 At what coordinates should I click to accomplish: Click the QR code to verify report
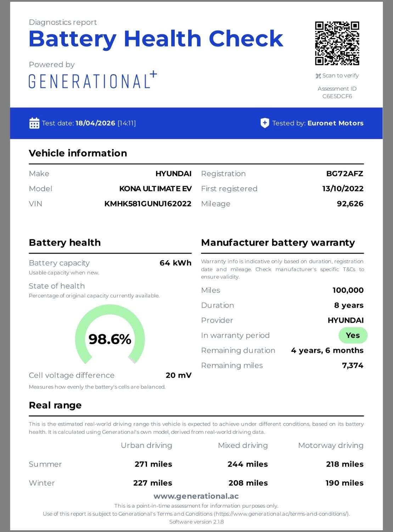click(337, 44)
